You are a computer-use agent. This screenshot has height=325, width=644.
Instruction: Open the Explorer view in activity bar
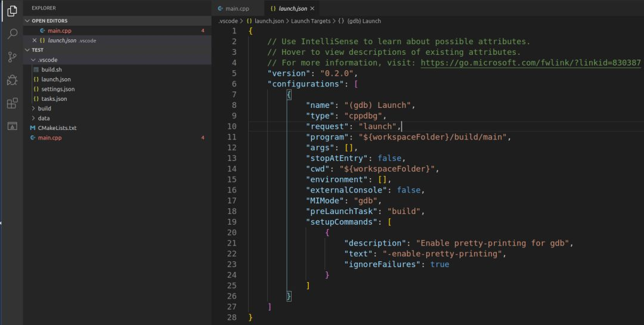pyautogui.click(x=13, y=11)
